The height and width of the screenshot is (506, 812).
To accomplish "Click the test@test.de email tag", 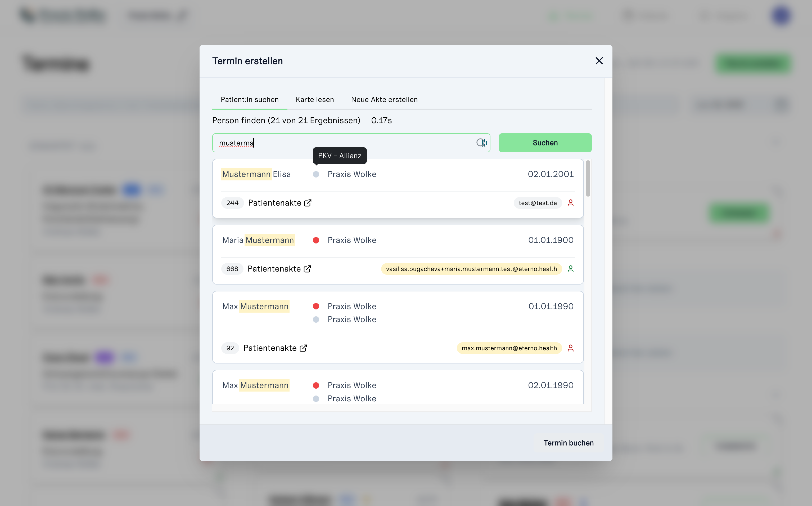I will point(538,203).
